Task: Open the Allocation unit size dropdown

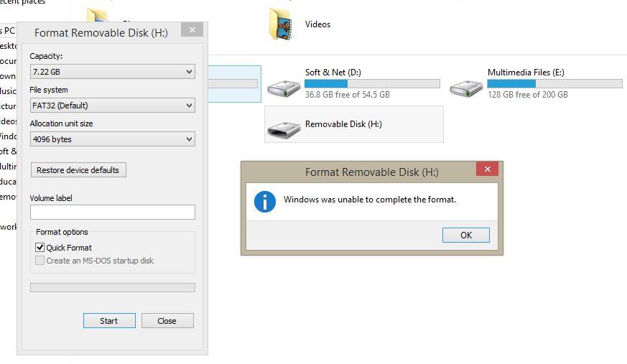Action: point(112,139)
